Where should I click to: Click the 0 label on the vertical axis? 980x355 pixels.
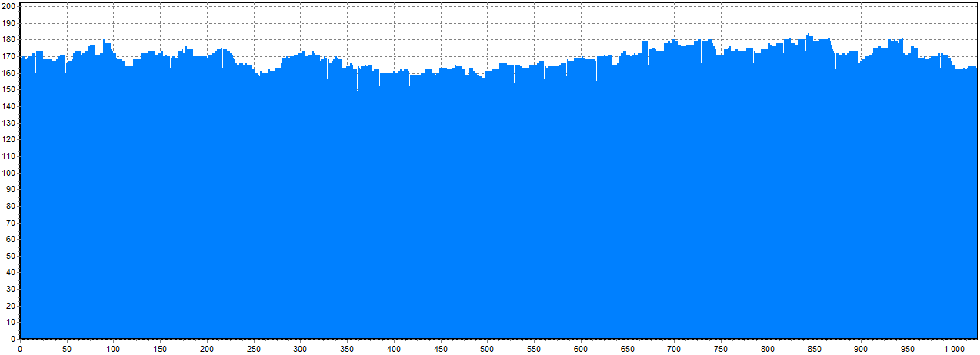coord(13,339)
